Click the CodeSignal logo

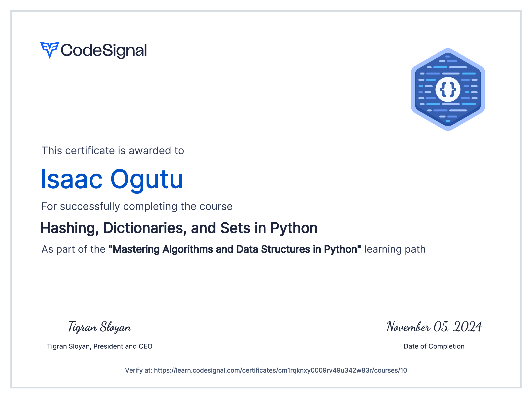[93, 51]
